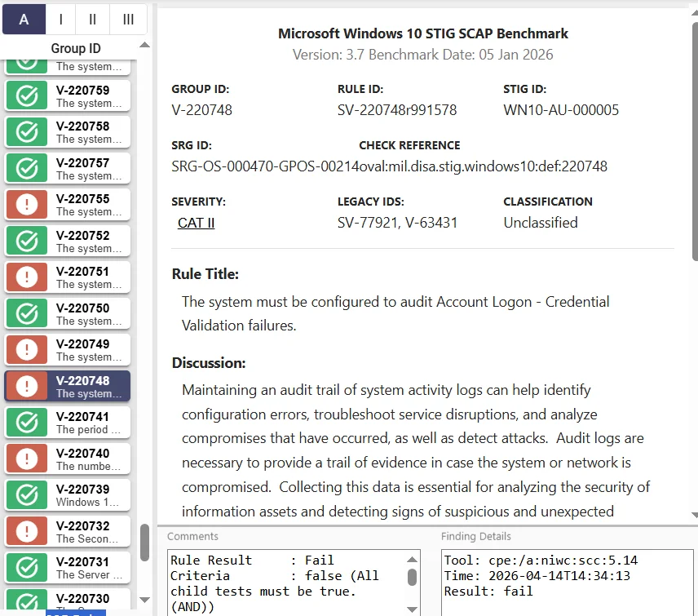This screenshot has width=698, height=616.
Task: Click the Legacy IDs value SV-77921, V-63431
Action: [x=397, y=223]
